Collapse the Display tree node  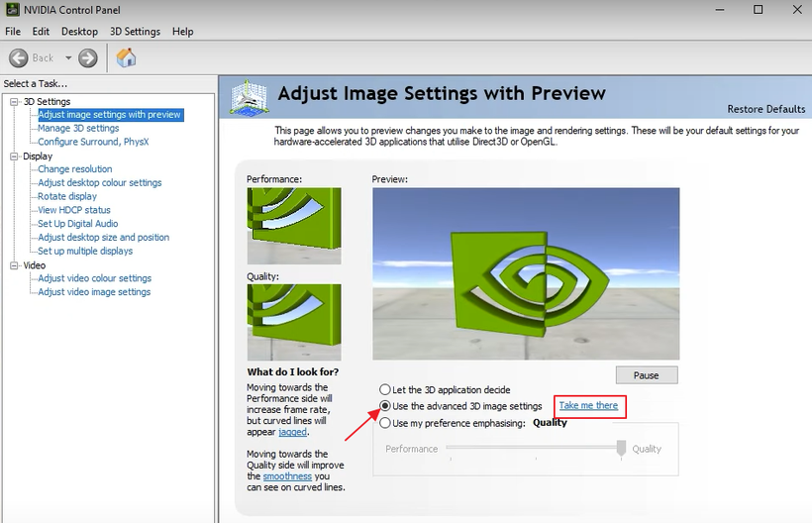pyautogui.click(x=14, y=157)
